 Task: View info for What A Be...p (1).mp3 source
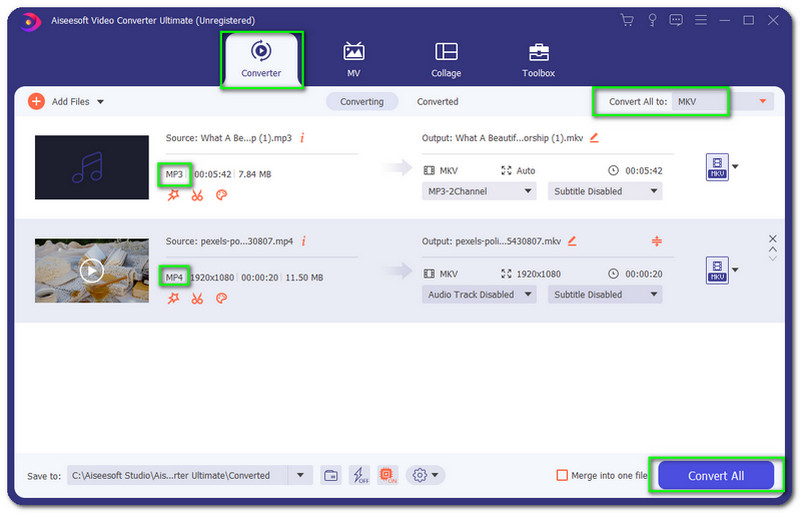[x=303, y=138]
